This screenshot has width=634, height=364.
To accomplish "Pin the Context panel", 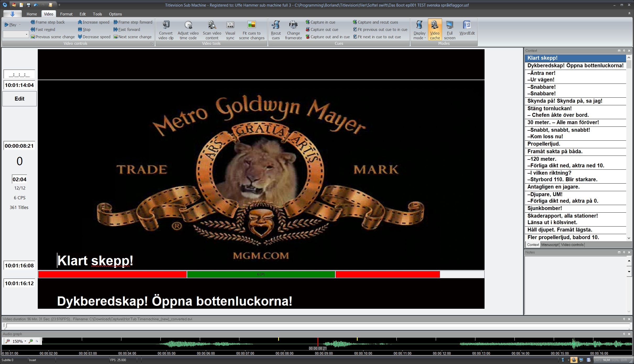I will click(624, 51).
